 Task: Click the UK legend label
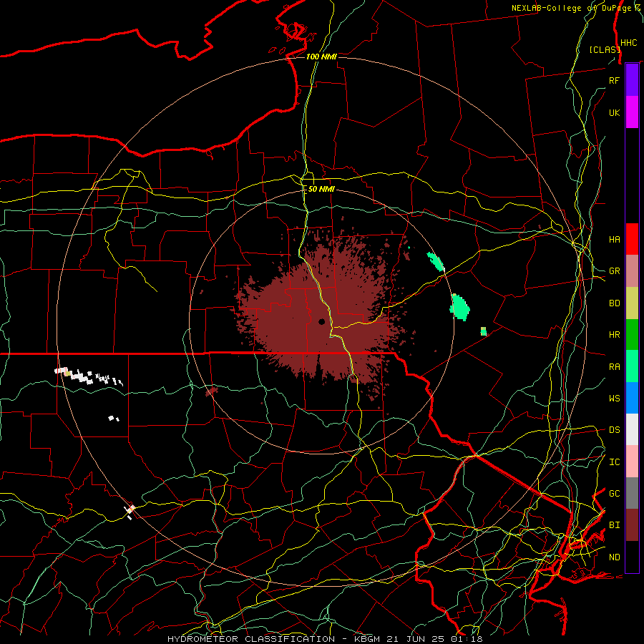[x=614, y=112]
